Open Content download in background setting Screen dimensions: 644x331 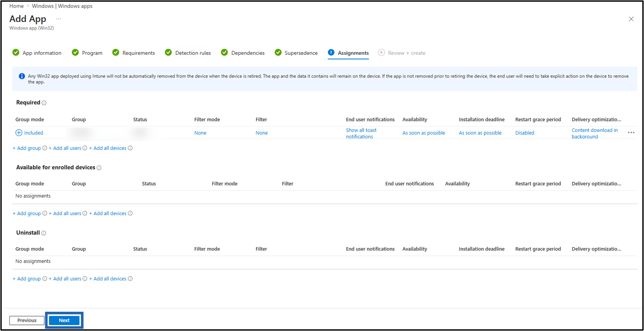[595, 133]
